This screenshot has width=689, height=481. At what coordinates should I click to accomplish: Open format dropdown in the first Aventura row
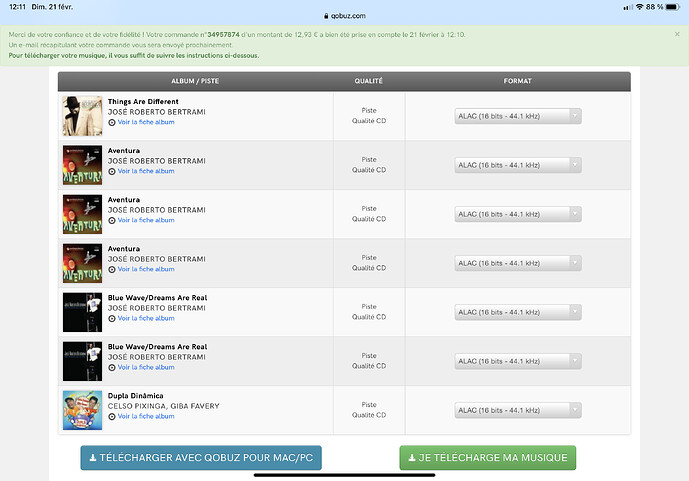pos(518,165)
